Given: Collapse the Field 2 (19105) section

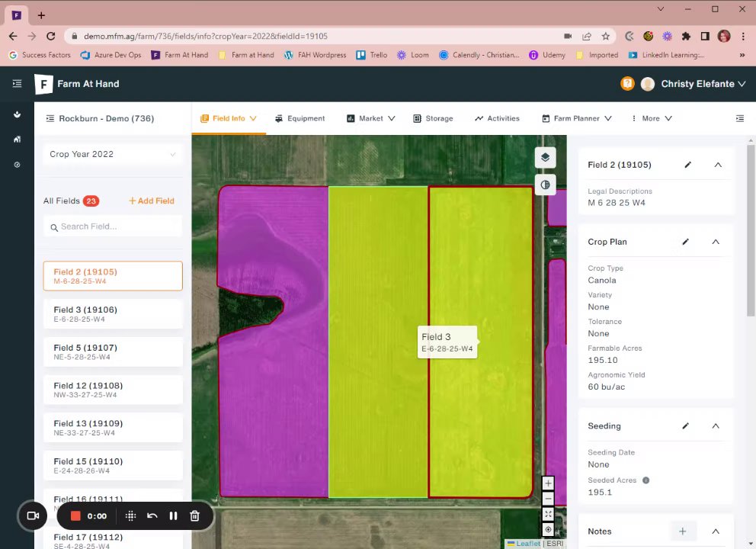Looking at the screenshot, I should (718, 165).
